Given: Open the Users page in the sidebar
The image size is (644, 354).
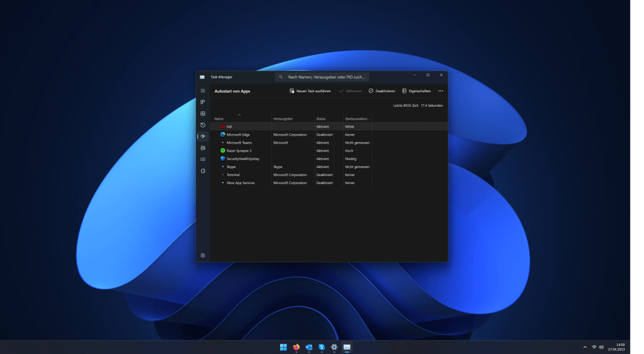Looking at the screenshot, I should pyautogui.click(x=203, y=148).
